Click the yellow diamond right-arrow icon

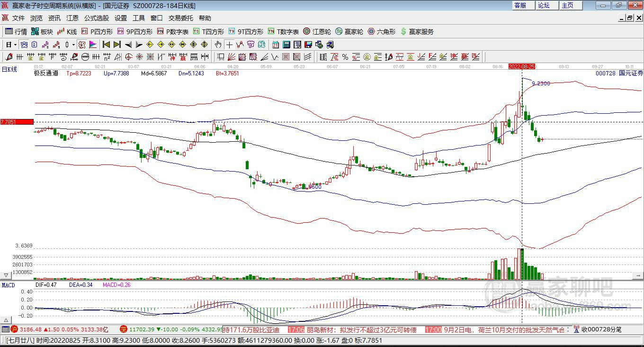pos(161,45)
